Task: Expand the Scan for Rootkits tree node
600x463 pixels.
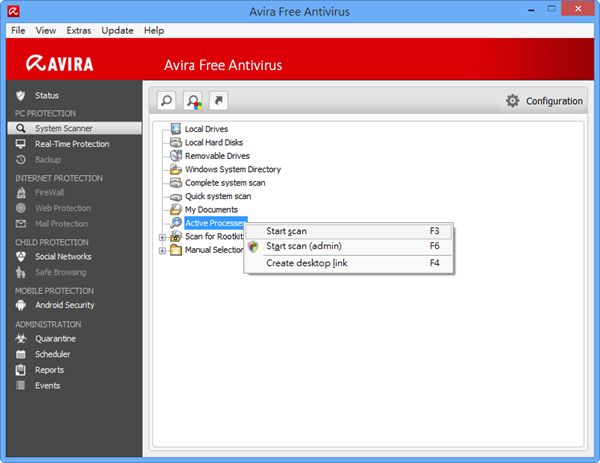Action: coord(163,237)
